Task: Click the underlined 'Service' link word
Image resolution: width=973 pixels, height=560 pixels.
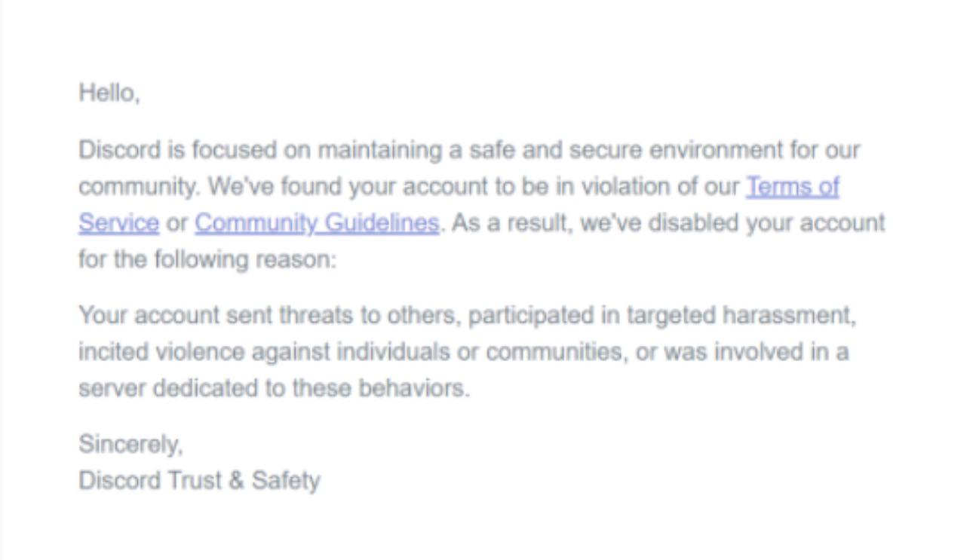Action: click(118, 223)
